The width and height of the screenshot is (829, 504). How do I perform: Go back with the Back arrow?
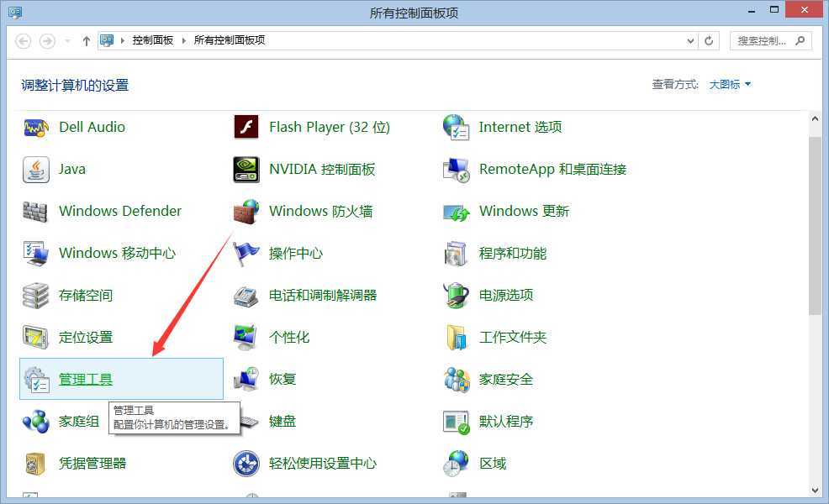click(24, 40)
